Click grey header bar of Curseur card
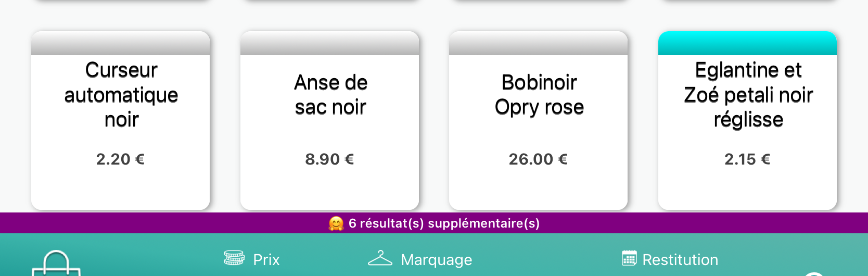This screenshot has height=276, width=868. click(120, 43)
